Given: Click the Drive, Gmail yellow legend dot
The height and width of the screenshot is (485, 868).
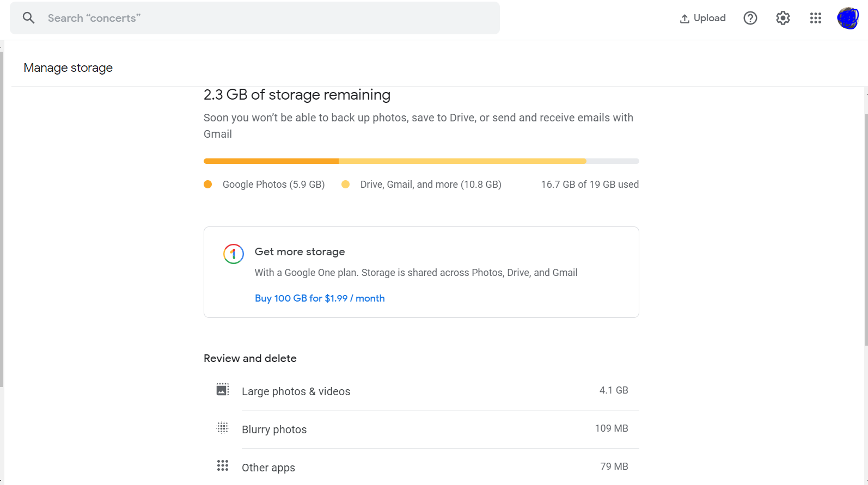Looking at the screenshot, I should tap(345, 185).
